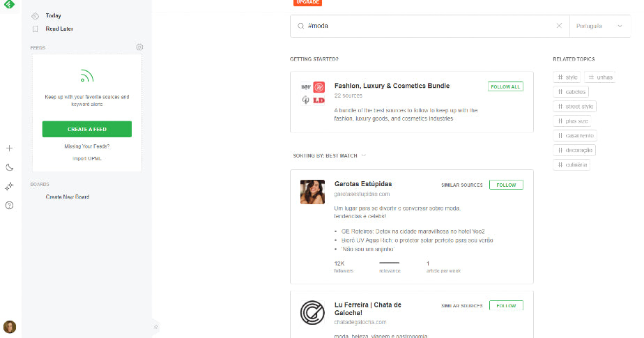Select the #unhas related topic

(600, 77)
